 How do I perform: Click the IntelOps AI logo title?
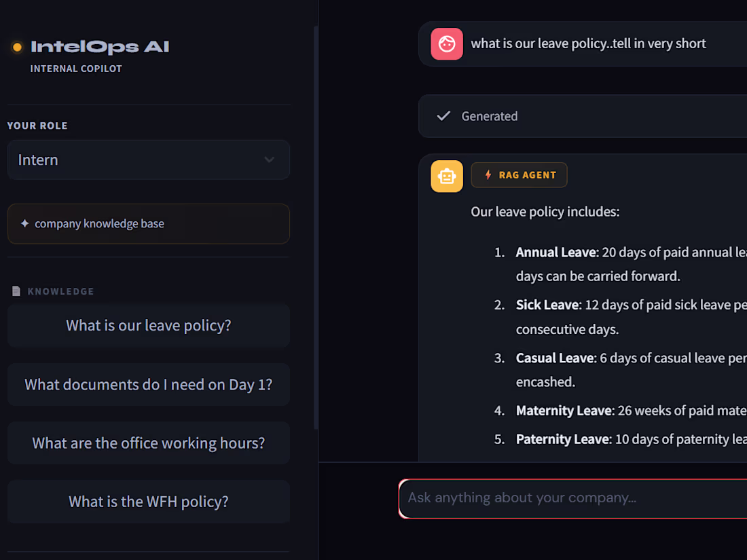pos(100,47)
